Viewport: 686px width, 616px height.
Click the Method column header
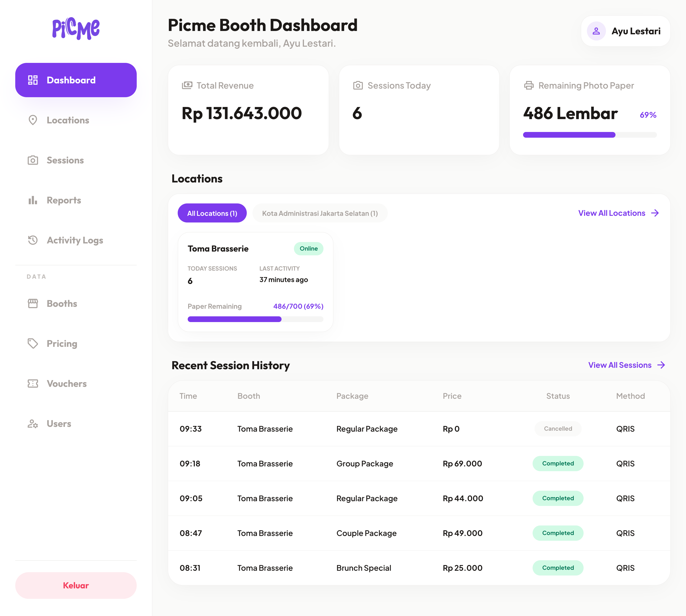pos(630,396)
